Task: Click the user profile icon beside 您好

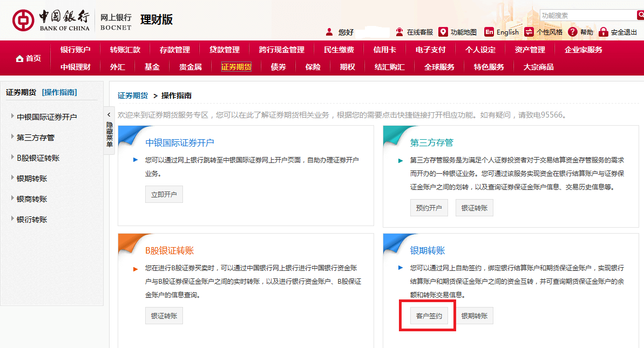Action: [329, 32]
